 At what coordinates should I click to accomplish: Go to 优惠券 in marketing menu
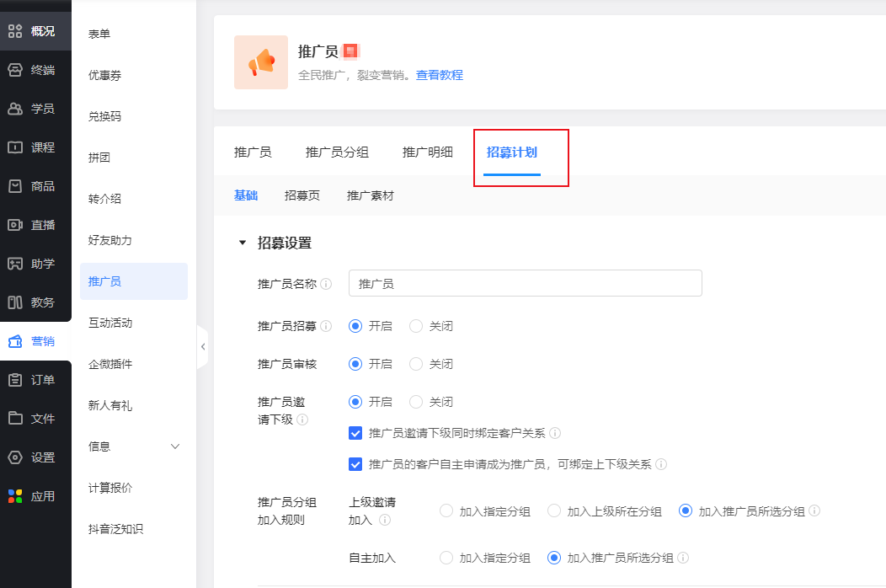tap(105, 75)
